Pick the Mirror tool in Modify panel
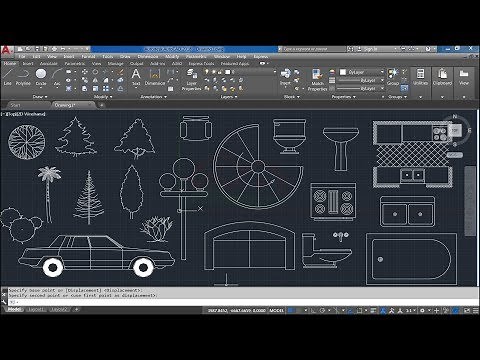 (95, 80)
